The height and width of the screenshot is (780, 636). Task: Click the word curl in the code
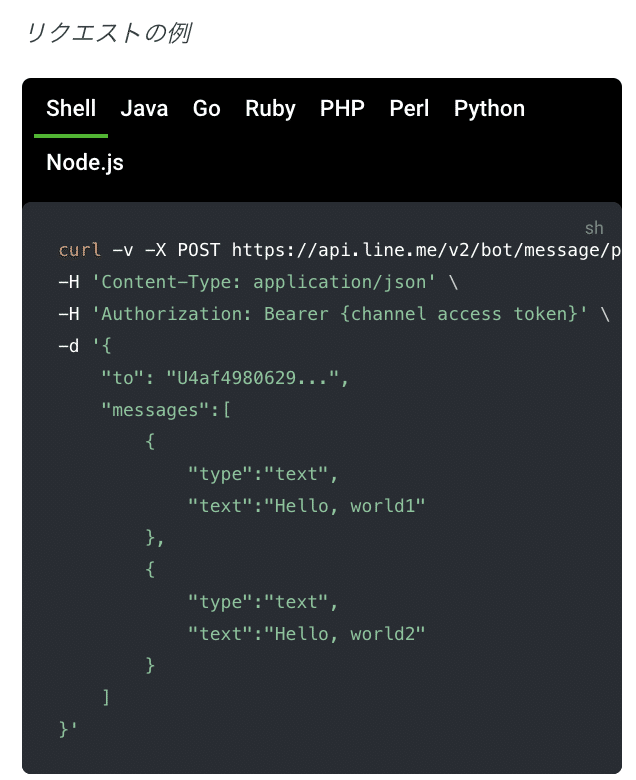[x=80, y=250]
